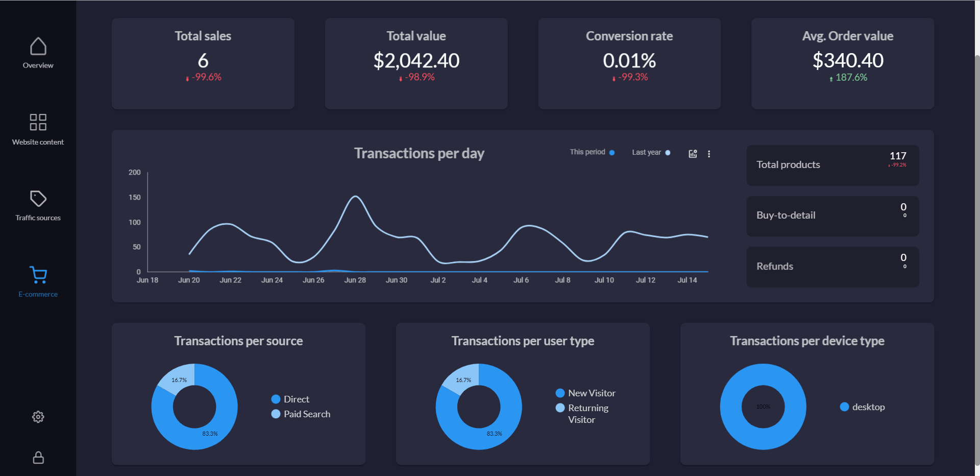Click 16.7% segment in user type donut
The image size is (980, 476).
[463, 379]
